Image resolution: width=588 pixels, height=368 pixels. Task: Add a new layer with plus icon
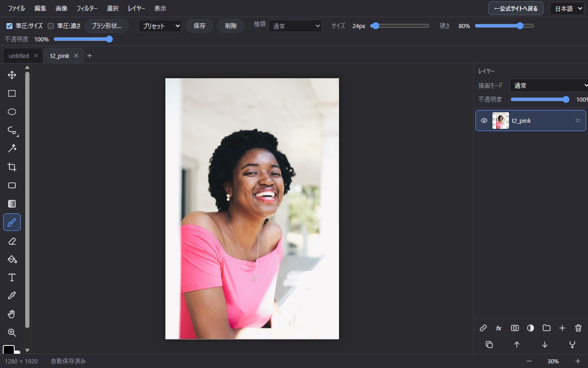click(562, 328)
